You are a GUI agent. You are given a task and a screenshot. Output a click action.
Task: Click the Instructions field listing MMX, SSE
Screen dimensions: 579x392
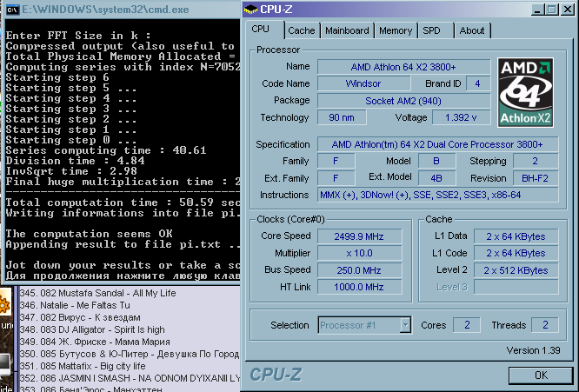[x=437, y=195]
